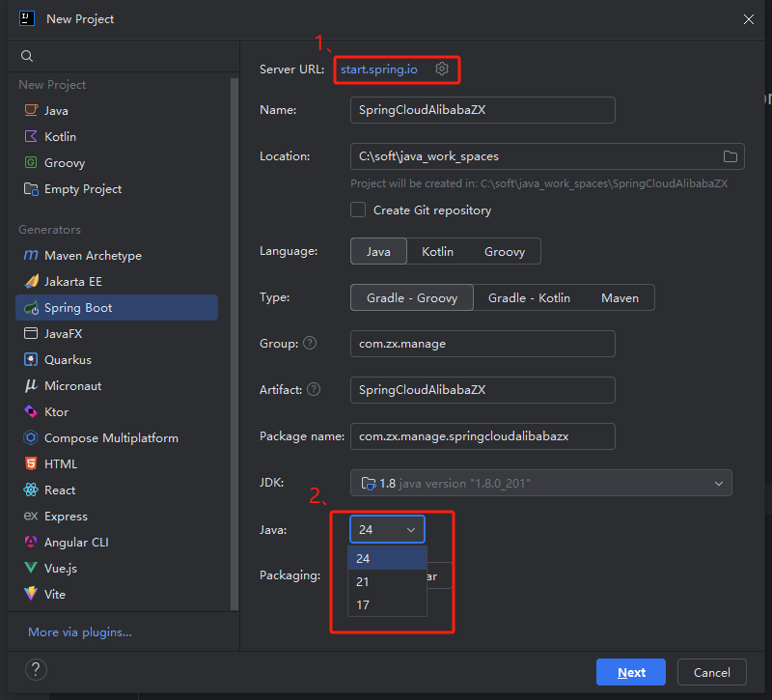Screen dimensions: 772x700
Task: Click the Package name field
Action: [x=482, y=436]
